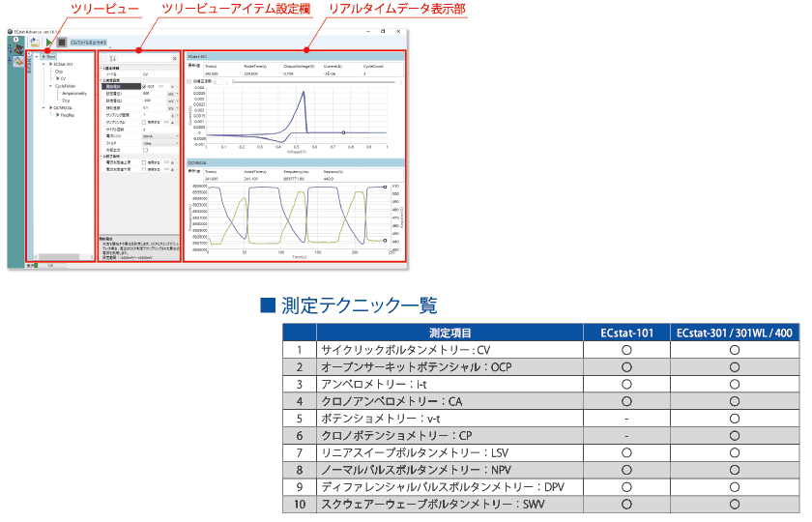The width and height of the screenshot is (812, 522).
Task: Select Ocp node inside CycleFolder
Action: (x=66, y=101)
